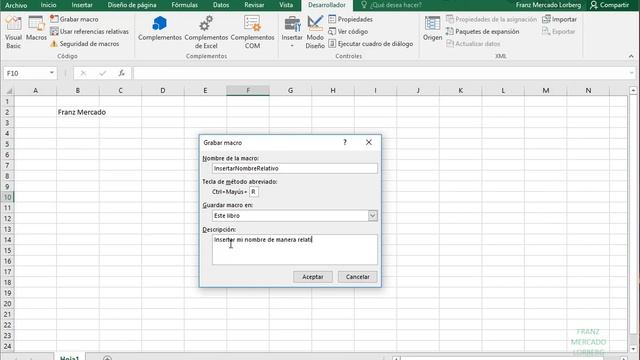Click the Descripción text box
Screen dimensions: 640x360
[295, 249]
